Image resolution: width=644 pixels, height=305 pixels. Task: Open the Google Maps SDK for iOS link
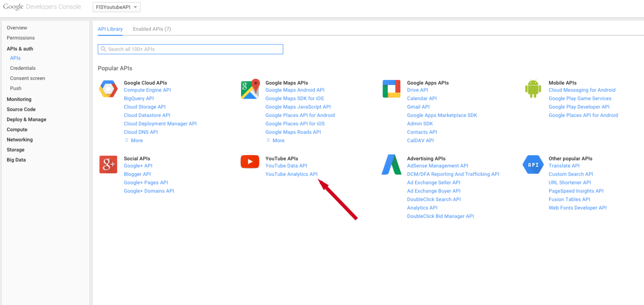tap(294, 99)
